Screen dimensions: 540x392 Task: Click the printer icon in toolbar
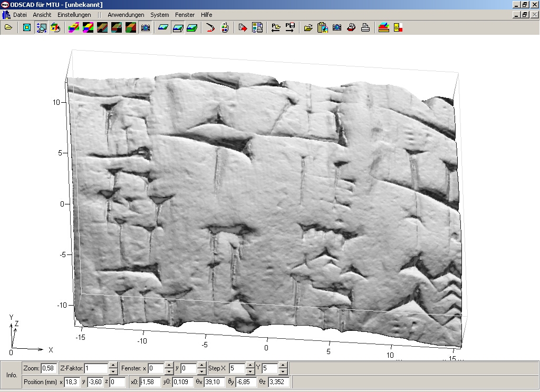pos(364,27)
